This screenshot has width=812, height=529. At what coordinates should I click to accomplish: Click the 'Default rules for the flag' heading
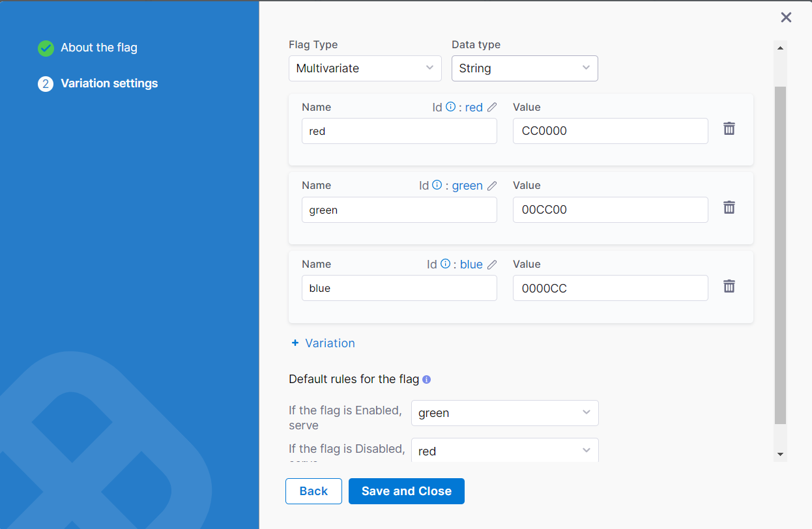tap(354, 379)
